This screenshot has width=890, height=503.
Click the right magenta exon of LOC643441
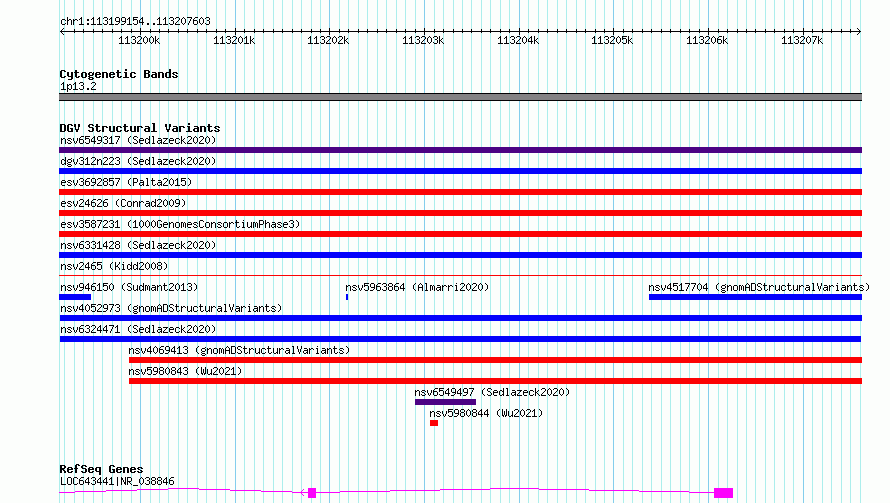[x=723, y=493]
